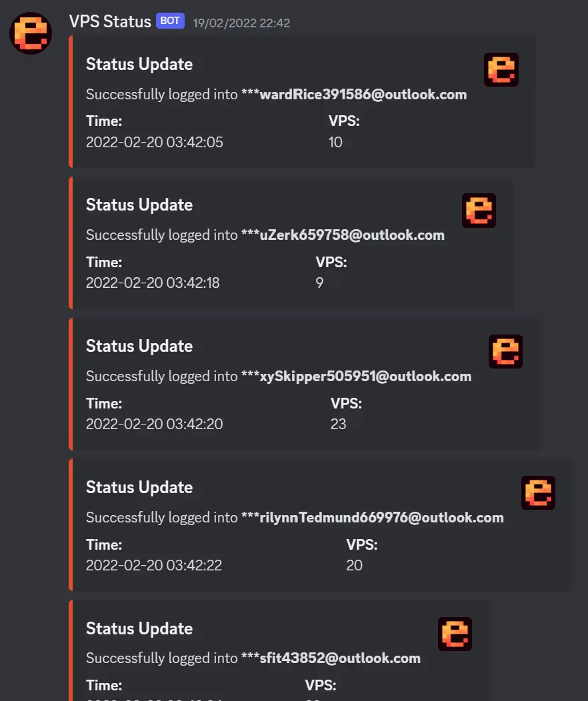
Task: Click the time value 2022-02-20 03:42:05
Action: click(x=155, y=142)
